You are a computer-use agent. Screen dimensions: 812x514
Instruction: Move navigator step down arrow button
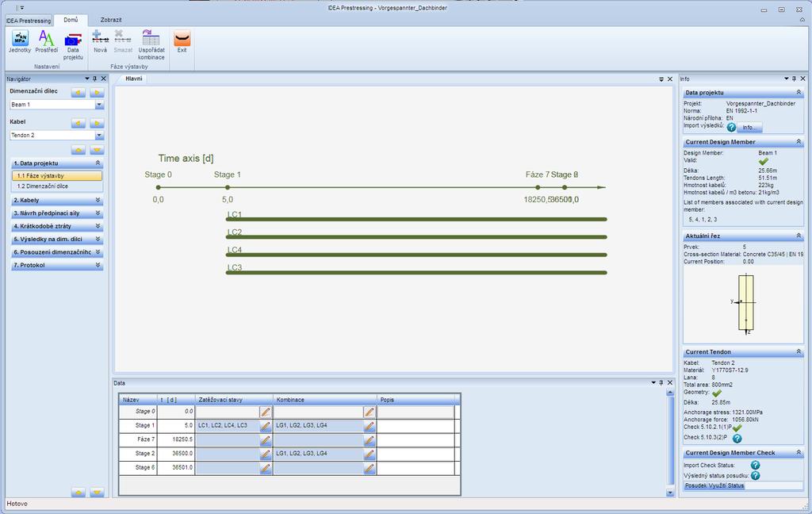[97, 150]
